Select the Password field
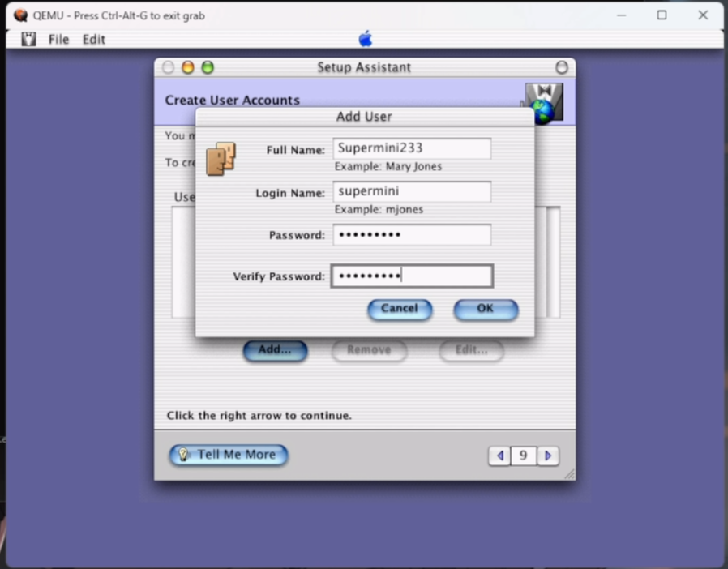Image resolution: width=728 pixels, height=569 pixels. (x=411, y=235)
